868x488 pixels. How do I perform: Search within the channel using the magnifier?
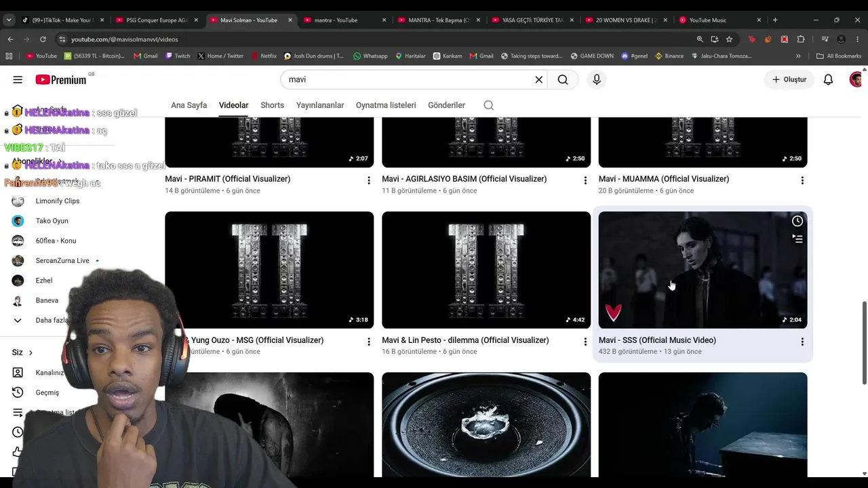click(488, 105)
